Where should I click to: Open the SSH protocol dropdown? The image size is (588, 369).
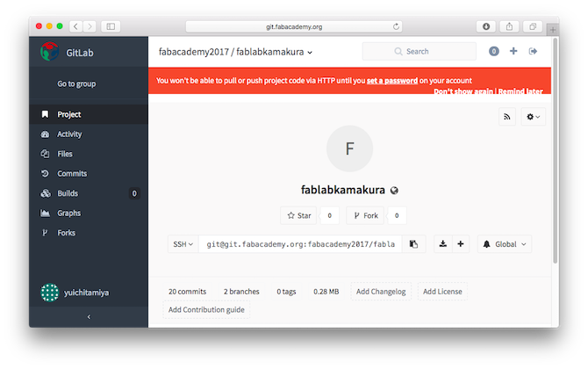click(183, 244)
